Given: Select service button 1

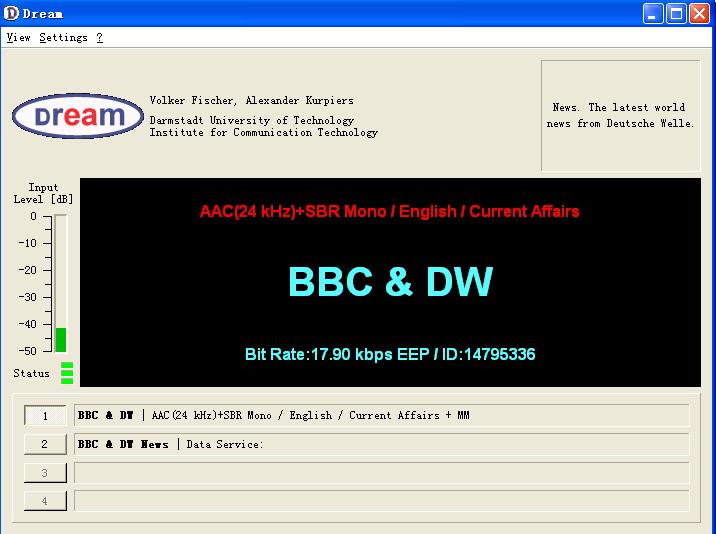Looking at the screenshot, I should 45,416.
